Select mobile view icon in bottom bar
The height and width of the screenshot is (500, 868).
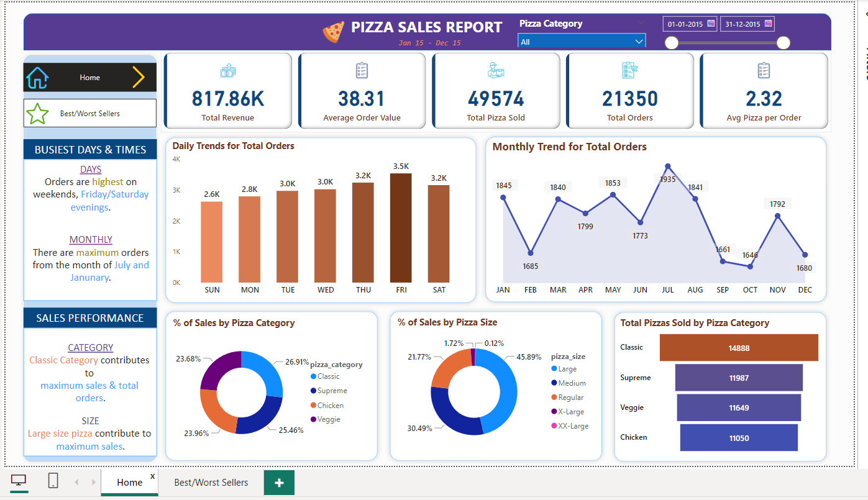tap(52, 480)
